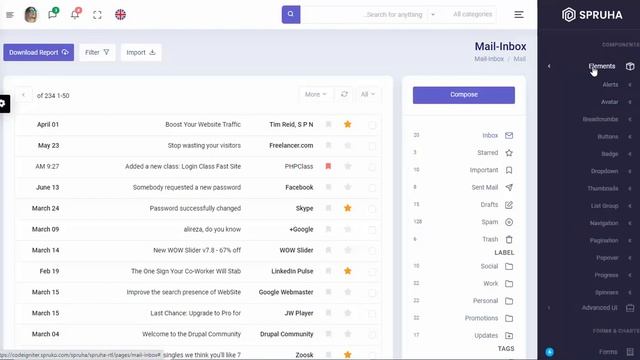Star the Freelancer.com mail
The width and height of the screenshot is (640, 360).
(x=348, y=145)
